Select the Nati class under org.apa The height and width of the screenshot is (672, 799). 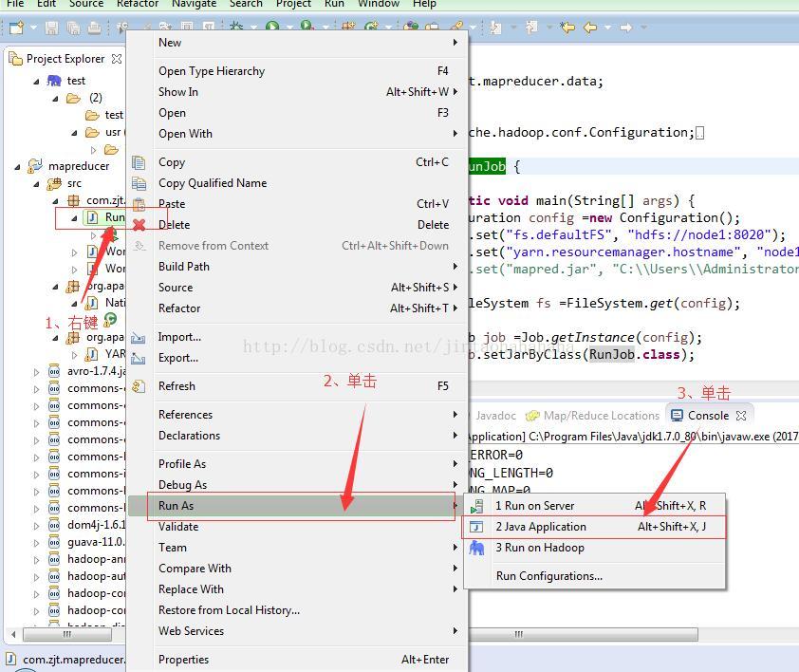(x=115, y=303)
